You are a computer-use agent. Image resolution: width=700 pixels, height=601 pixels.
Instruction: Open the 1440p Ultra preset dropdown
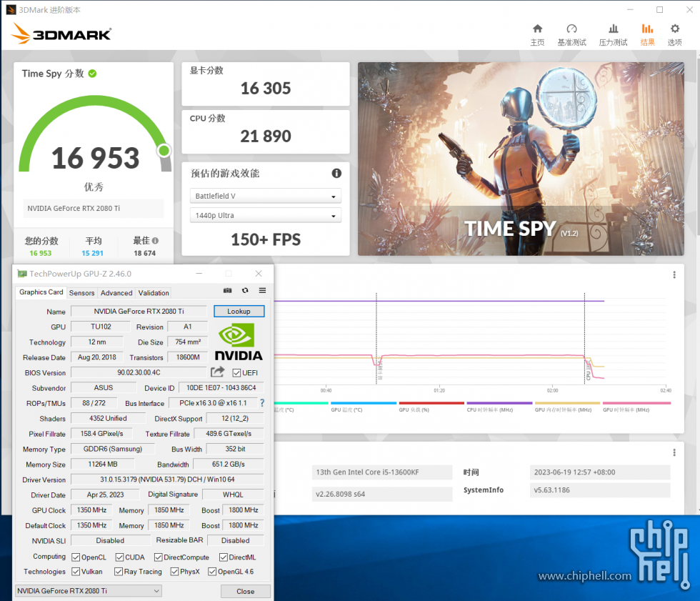[266, 215]
